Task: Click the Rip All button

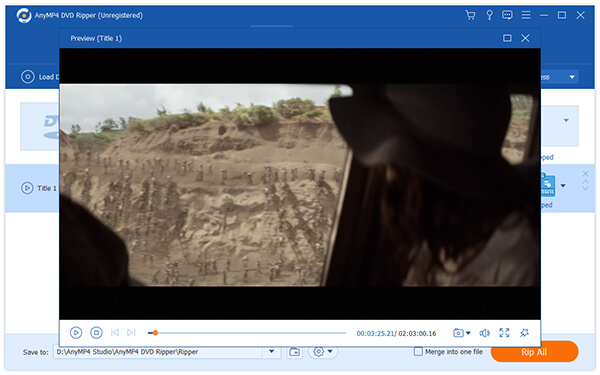Action: click(x=534, y=352)
